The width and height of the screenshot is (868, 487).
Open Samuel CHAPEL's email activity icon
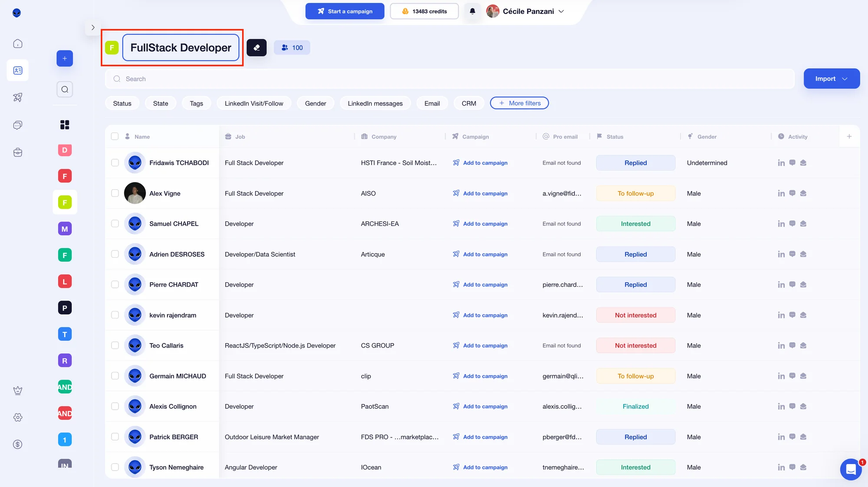pos(803,224)
